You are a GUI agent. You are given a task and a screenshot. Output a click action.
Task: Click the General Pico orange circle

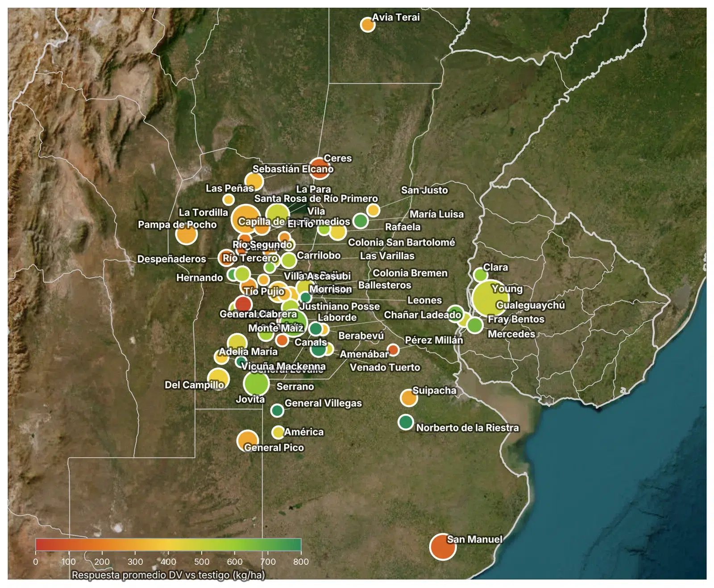point(248,441)
